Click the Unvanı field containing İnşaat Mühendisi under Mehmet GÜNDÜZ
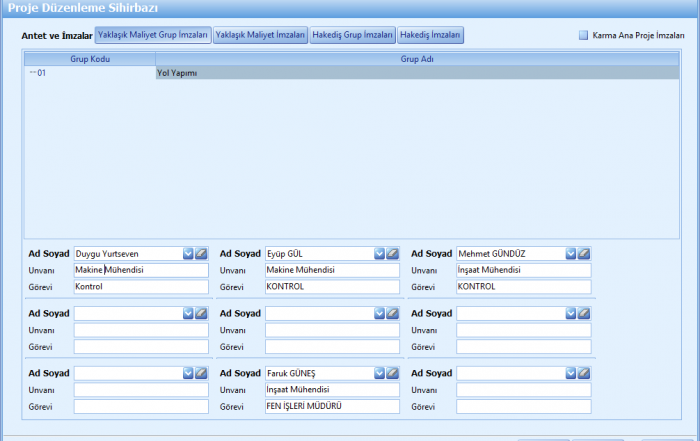 [523, 270]
